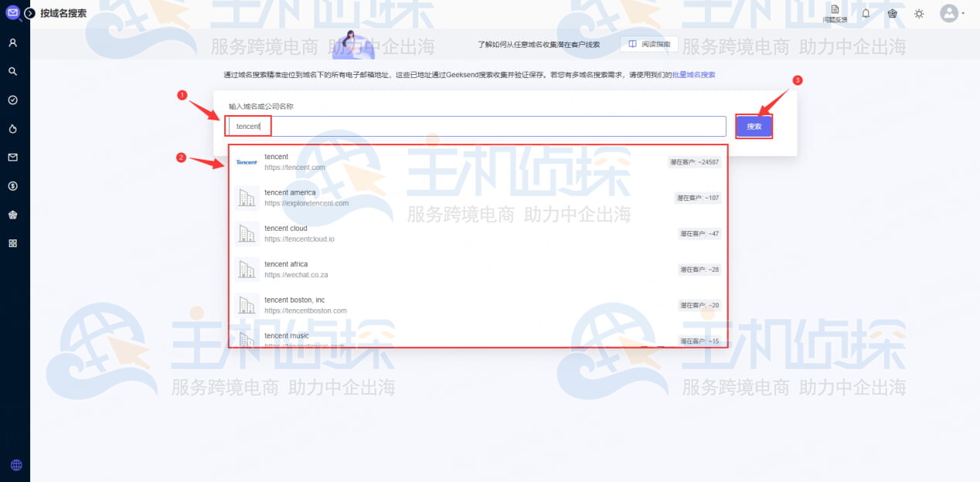
Task: Open the user avatar dropdown menu
Action: tap(950, 13)
